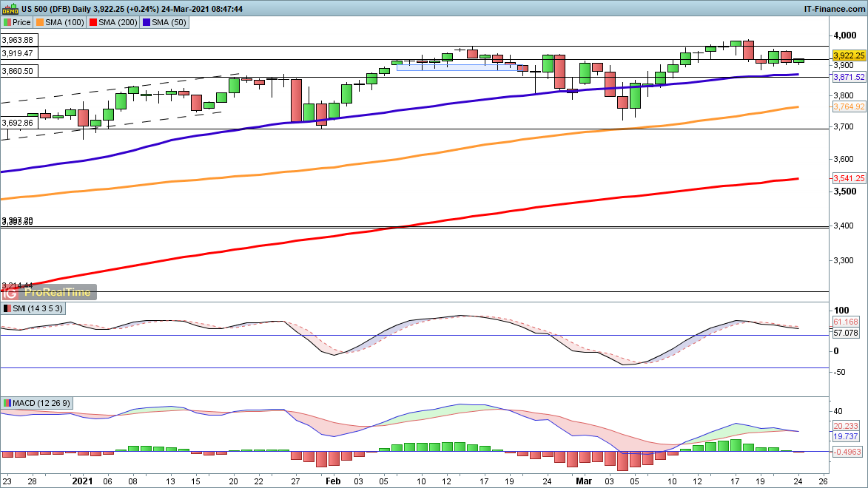Click the SMI indicator color icon
The width and height of the screenshot is (868, 488).
pos(7,308)
